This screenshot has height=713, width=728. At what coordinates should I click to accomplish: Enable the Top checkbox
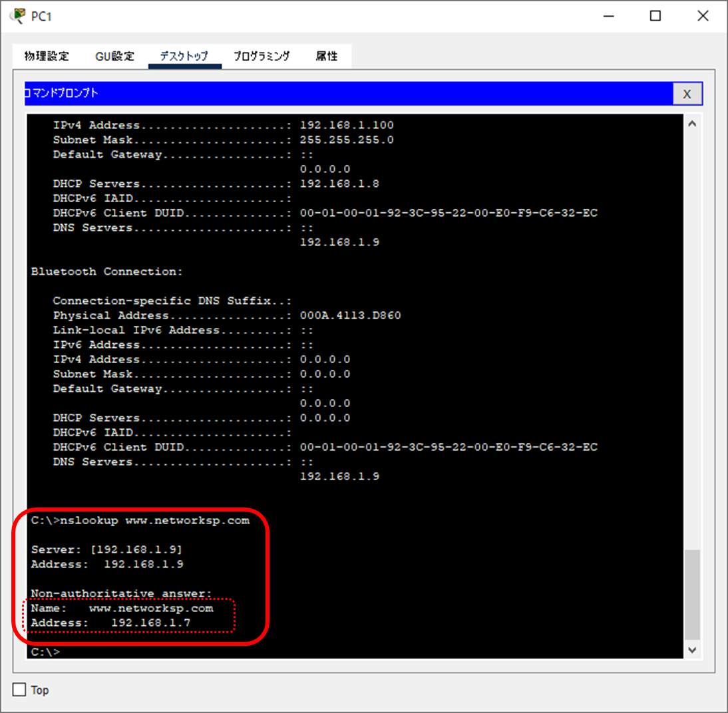pyautogui.click(x=19, y=689)
